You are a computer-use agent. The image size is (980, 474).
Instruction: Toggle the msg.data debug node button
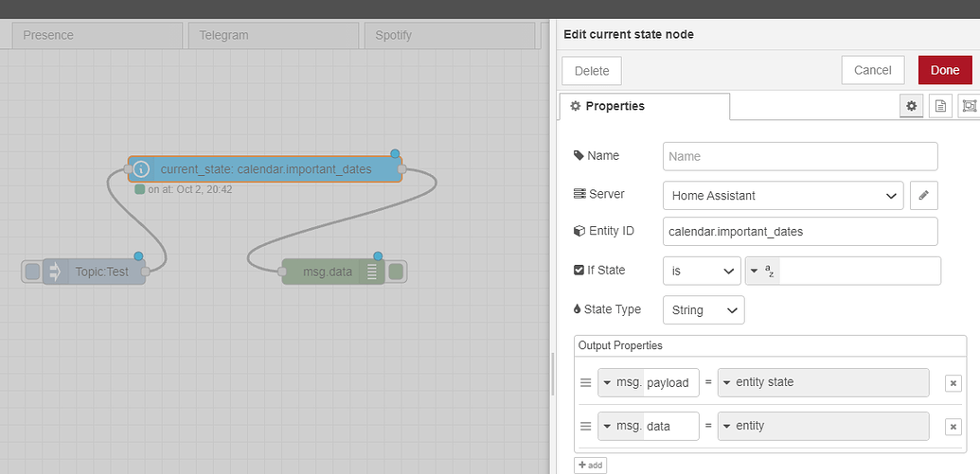point(396,272)
